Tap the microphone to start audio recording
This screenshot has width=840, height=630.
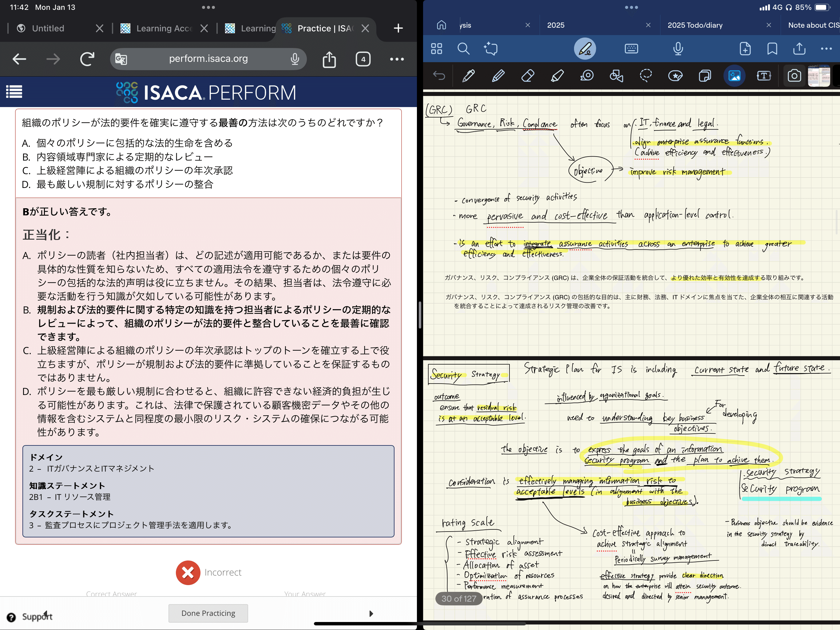678,49
